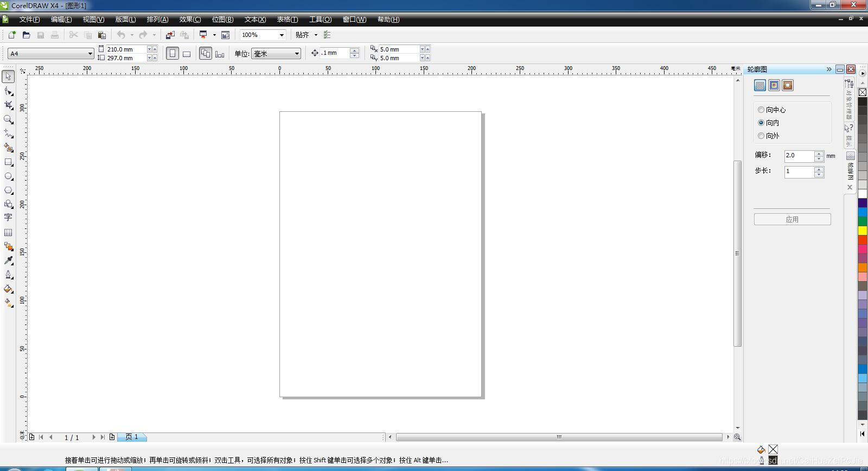868x471 pixels.
Task: Open the application launcher dropdown arrow
Action: coord(214,35)
